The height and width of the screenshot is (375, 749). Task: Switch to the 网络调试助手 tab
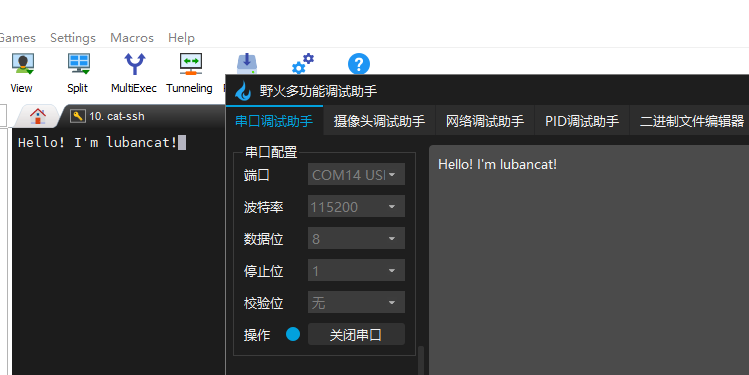coord(485,121)
